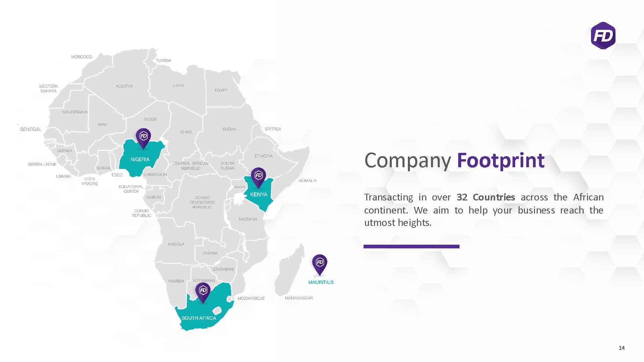
Task: Click the FD map pin above Nigeria
Action: point(143,138)
